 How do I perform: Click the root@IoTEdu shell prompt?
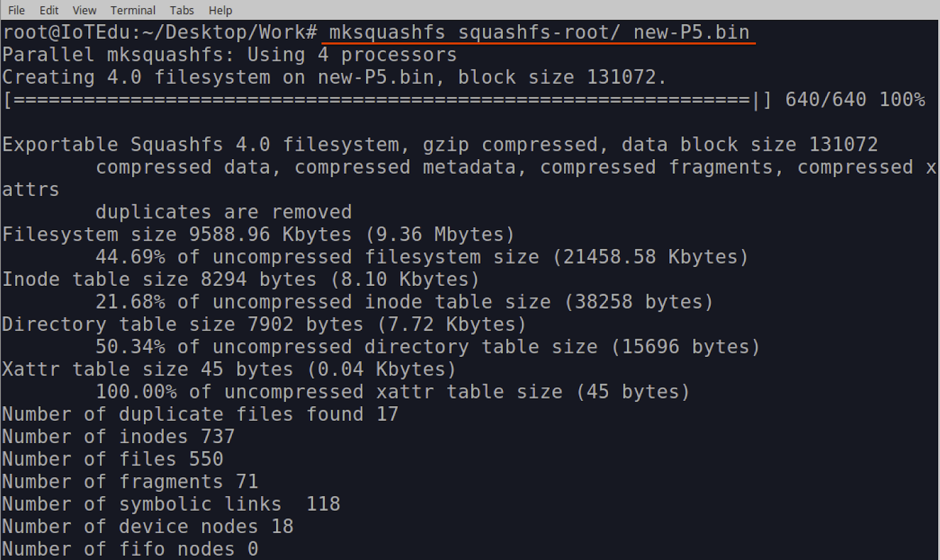pyautogui.click(x=160, y=32)
